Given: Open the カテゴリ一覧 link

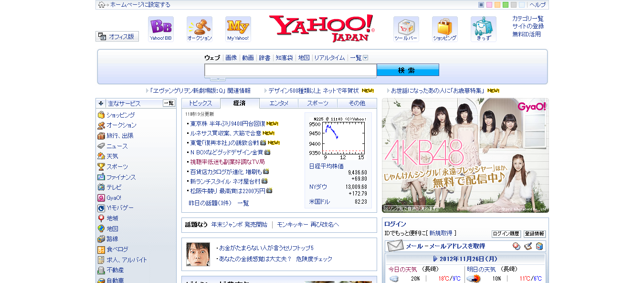Looking at the screenshot, I should click(528, 19).
